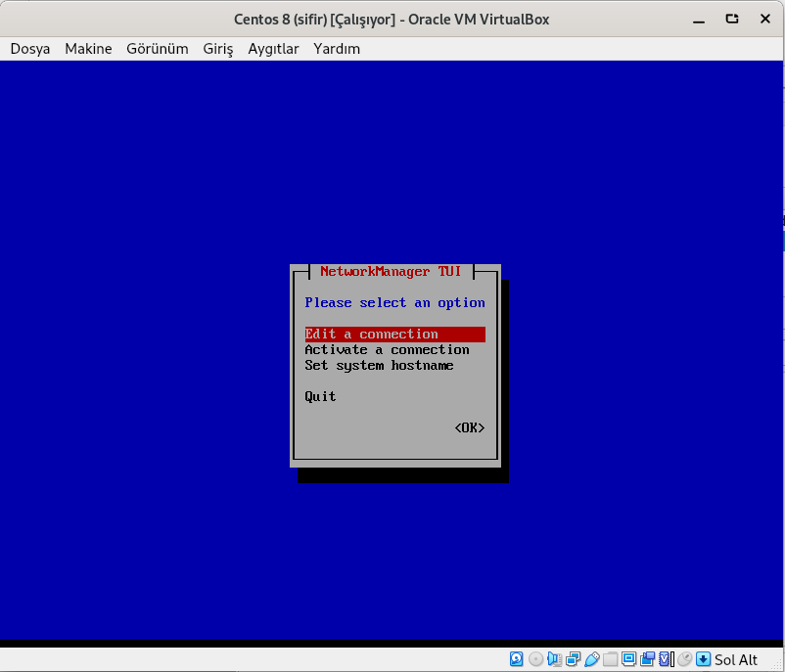Click the network adapters status icon

(573, 659)
